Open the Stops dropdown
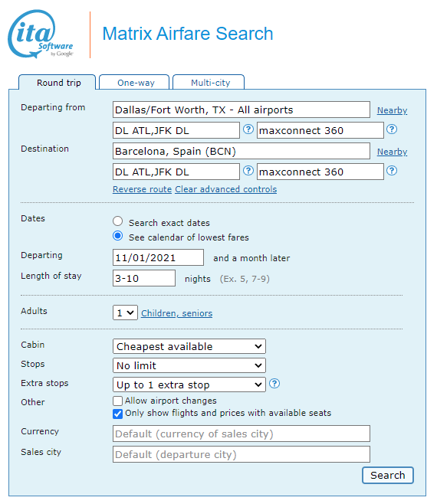 (189, 365)
